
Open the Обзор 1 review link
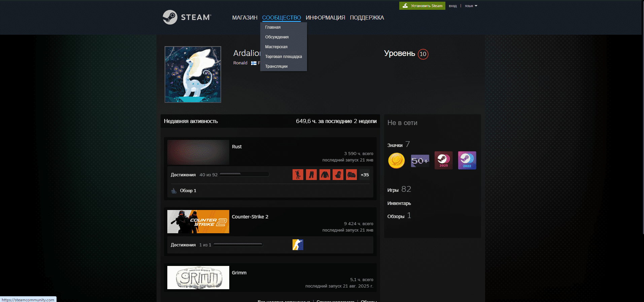coord(188,191)
